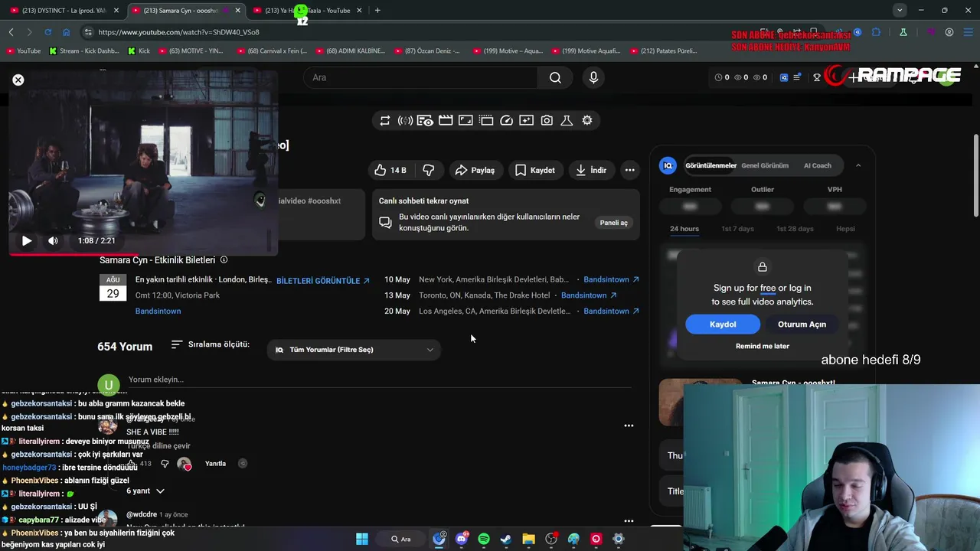The width and height of the screenshot is (980, 551).
Task: Toggle the loop video icon in player toolbar
Action: click(x=385, y=120)
